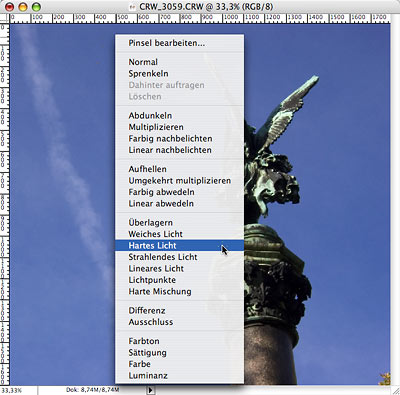
Task: Select Aufhellen blend mode
Action: [179, 169]
